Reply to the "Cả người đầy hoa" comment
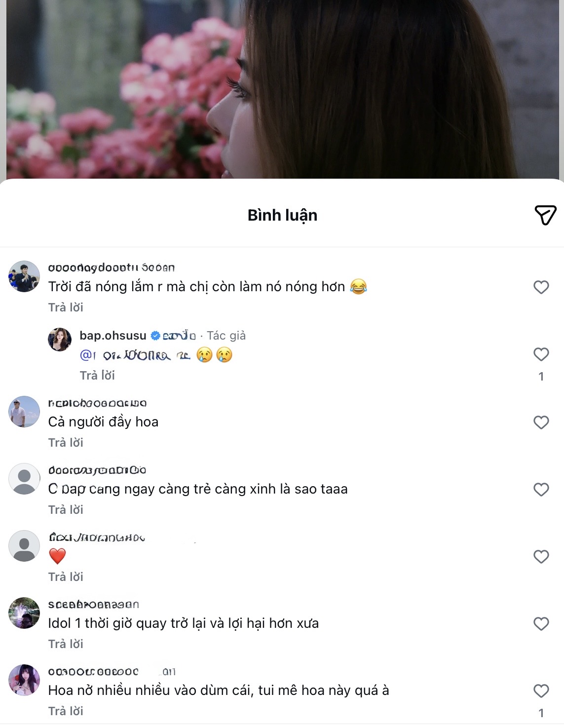 point(66,442)
